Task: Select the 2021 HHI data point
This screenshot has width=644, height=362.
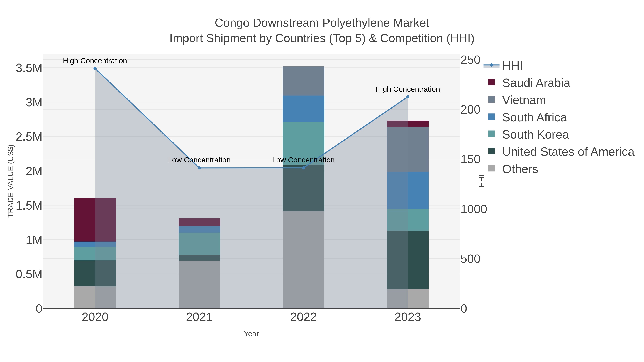Action: 199,168
